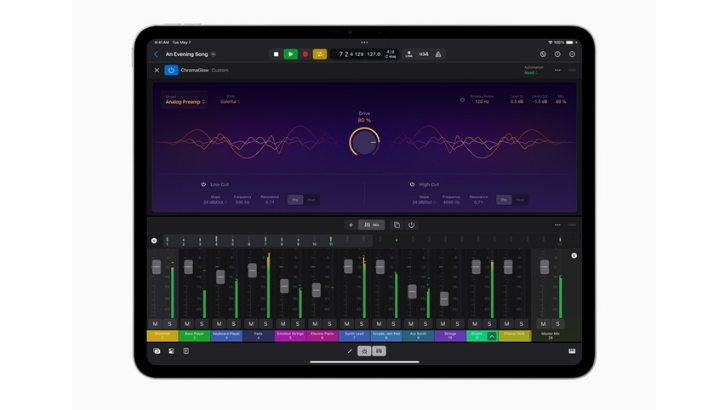This screenshot has height=410, width=728.
Task: Open the Analog Preamp model dropdown
Action: 186,102
